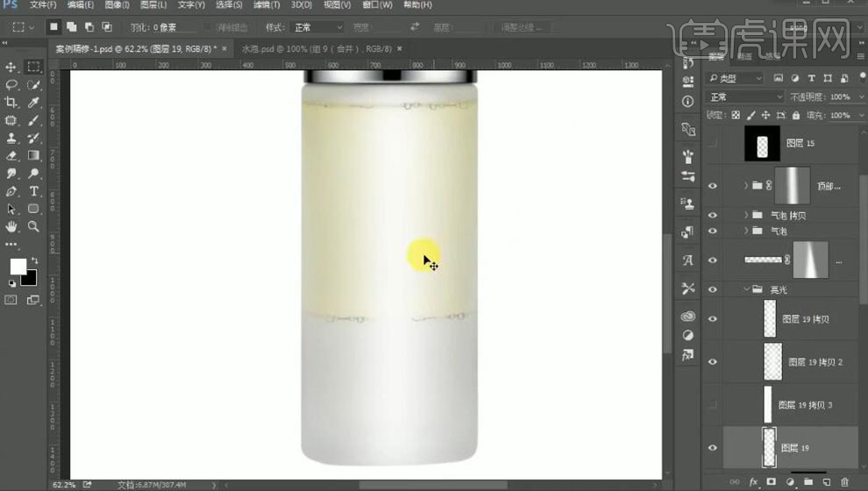Screen dimensions: 868x491
Task: Click the layer effects fx icon
Action: click(753, 482)
